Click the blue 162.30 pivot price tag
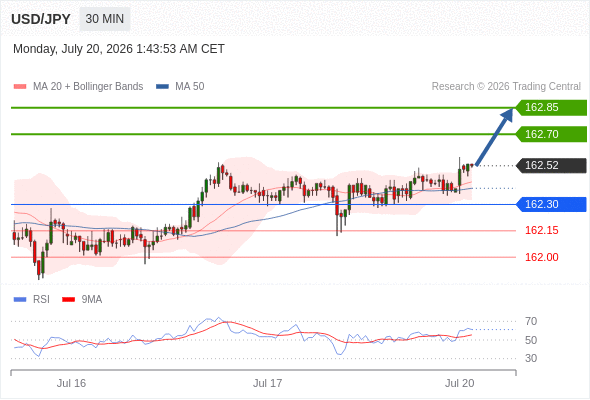This screenshot has height=400, width=590. 551,204
